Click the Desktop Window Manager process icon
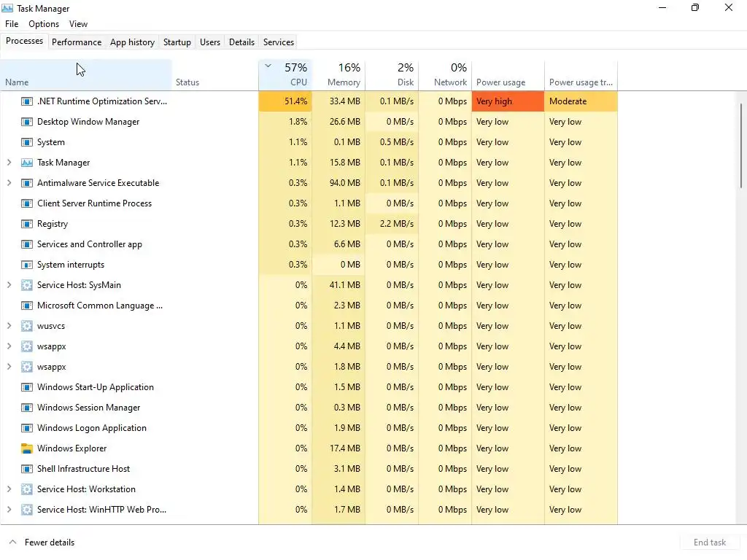This screenshot has height=560, width=747. click(27, 122)
